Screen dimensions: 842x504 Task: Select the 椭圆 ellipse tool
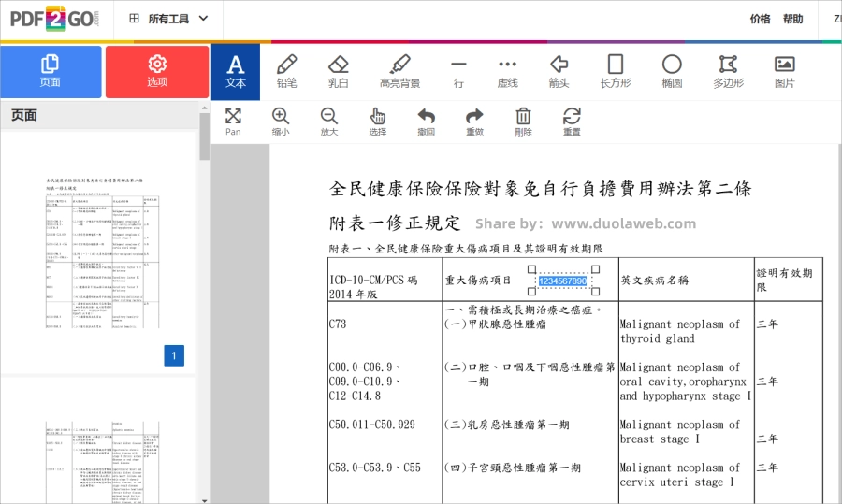point(672,72)
